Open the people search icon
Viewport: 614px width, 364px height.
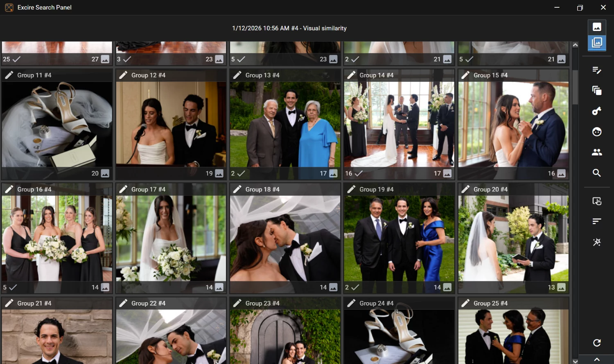(597, 152)
